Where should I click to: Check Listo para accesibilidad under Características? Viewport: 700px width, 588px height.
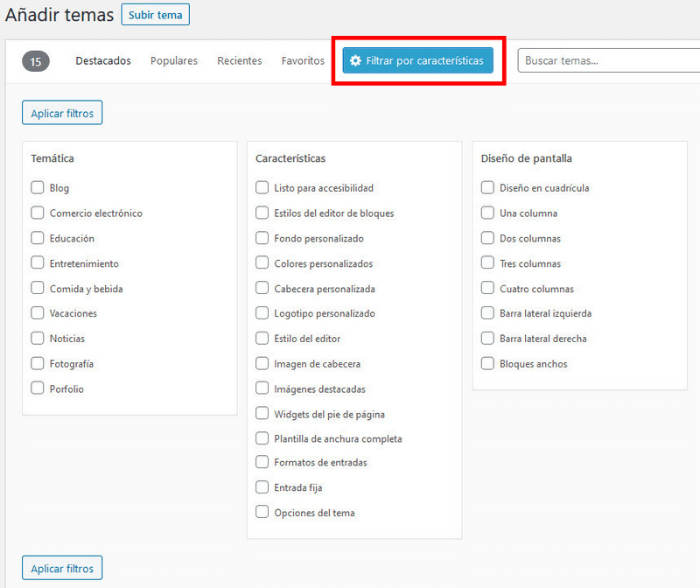pyautogui.click(x=262, y=187)
